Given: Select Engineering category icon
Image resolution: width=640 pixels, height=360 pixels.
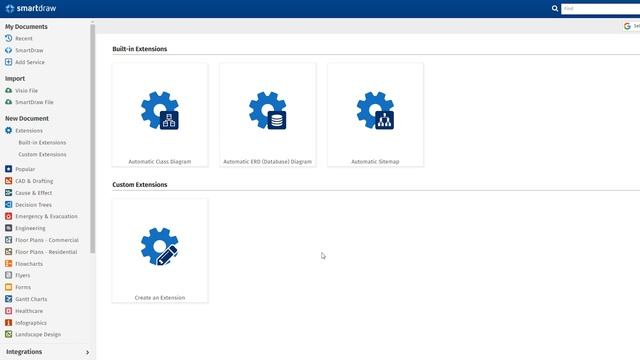Looking at the screenshot, I should [x=9, y=228].
